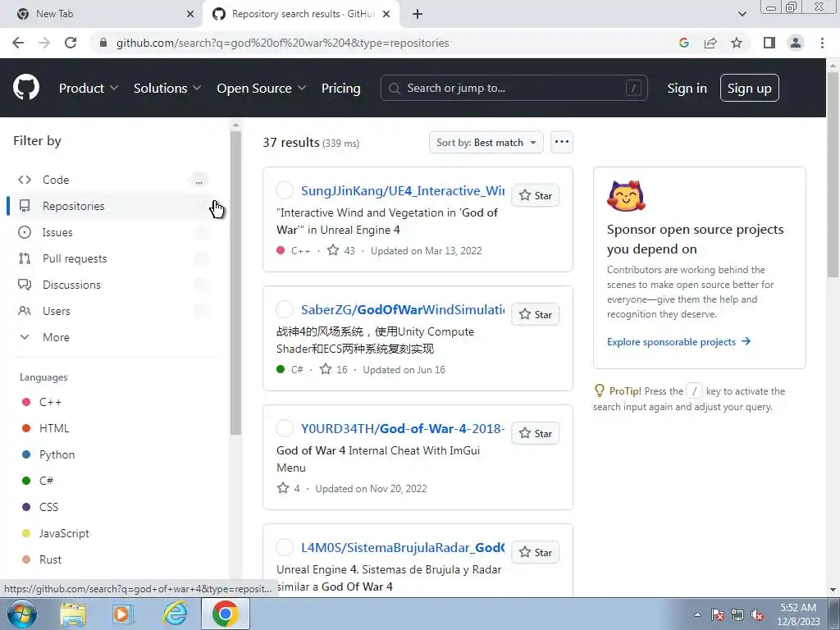
Task: Click the Google icon in address bar
Action: tap(684, 43)
